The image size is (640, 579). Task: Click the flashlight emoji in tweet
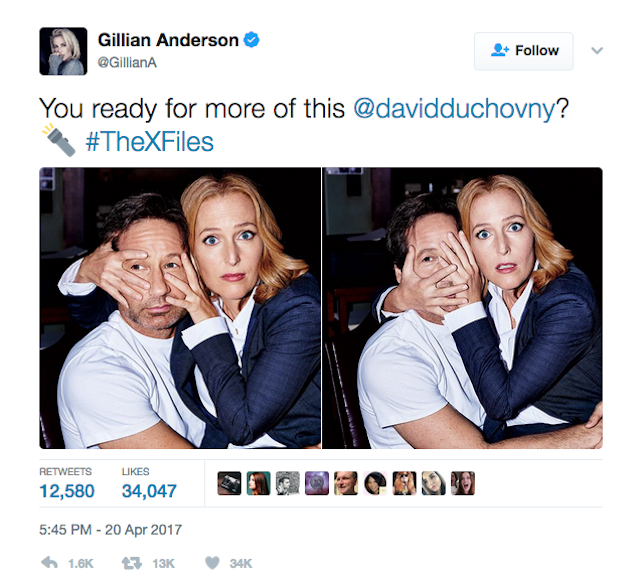click(x=59, y=140)
